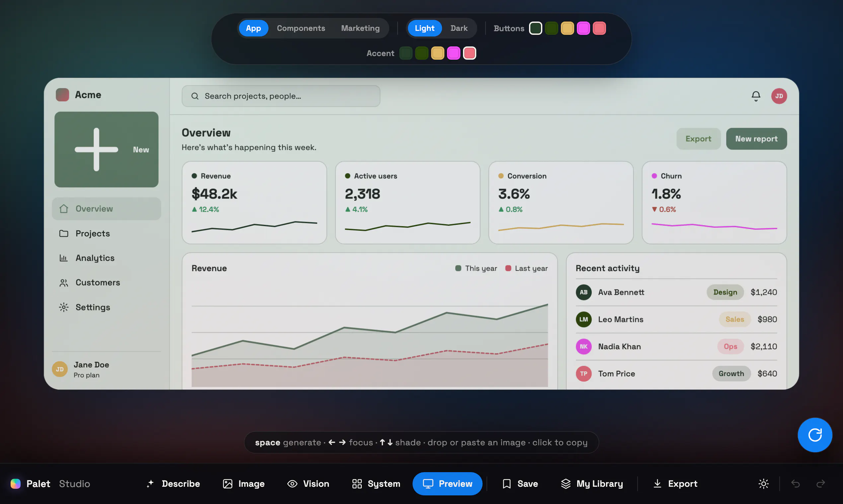Click Leo Martins' LM avatar
This screenshot has height=504, width=843.
(x=583, y=319)
